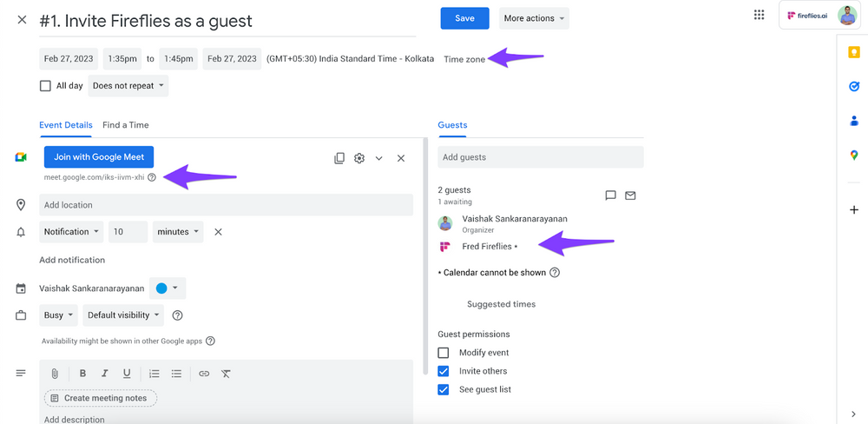The width and height of the screenshot is (868, 424).
Task: Copy the Google Meet conferencing info
Action: pos(339,158)
